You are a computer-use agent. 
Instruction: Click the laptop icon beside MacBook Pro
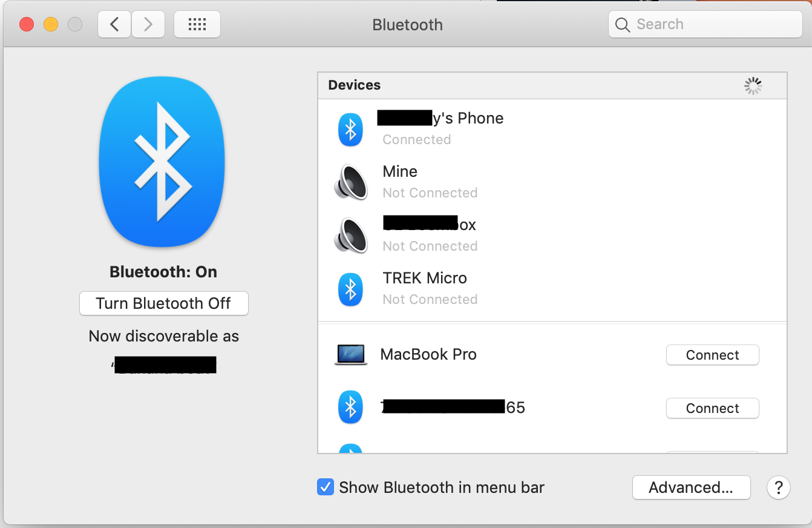[351, 355]
